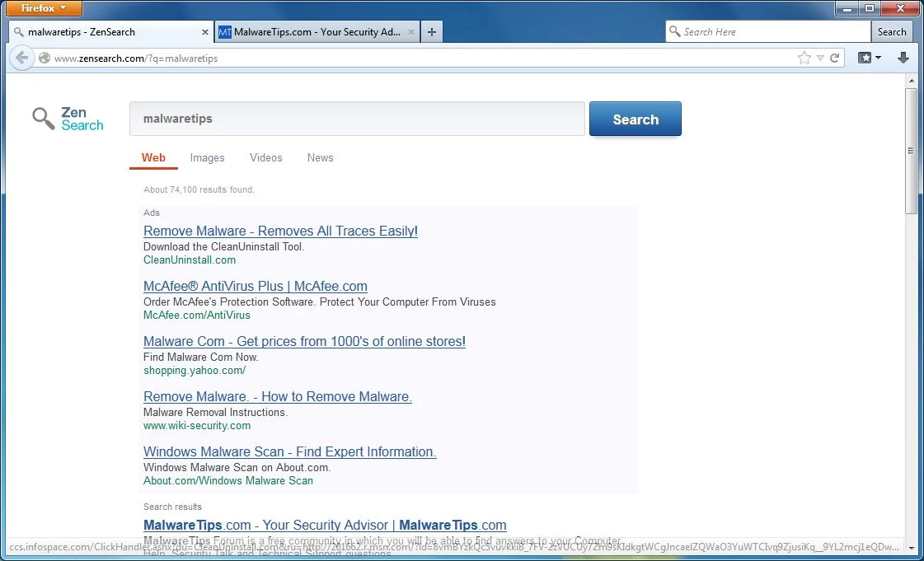Switch to the malwaretips - ZenSearch tab
This screenshot has width=924, height=561.
click(110, 32)
